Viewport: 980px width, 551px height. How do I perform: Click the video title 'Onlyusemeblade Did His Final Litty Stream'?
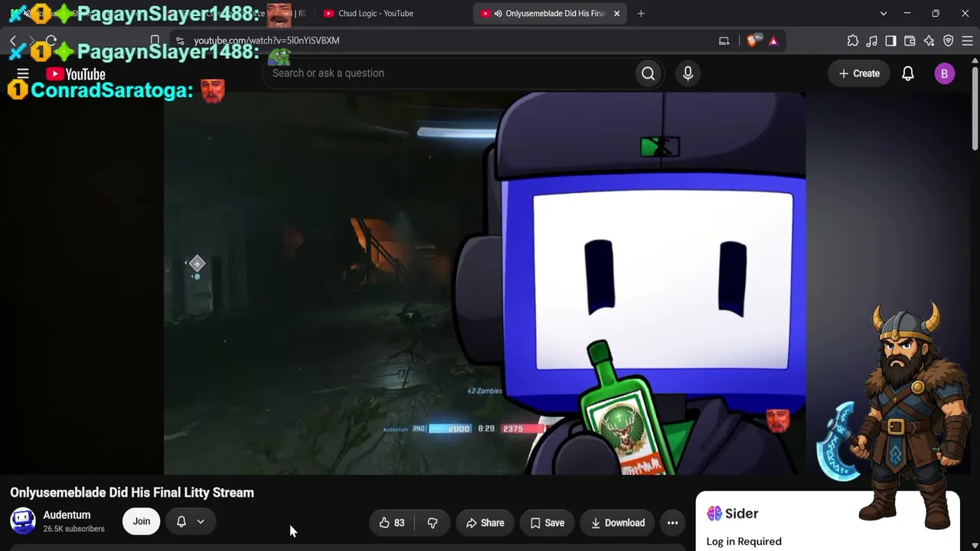coord(132,493)
